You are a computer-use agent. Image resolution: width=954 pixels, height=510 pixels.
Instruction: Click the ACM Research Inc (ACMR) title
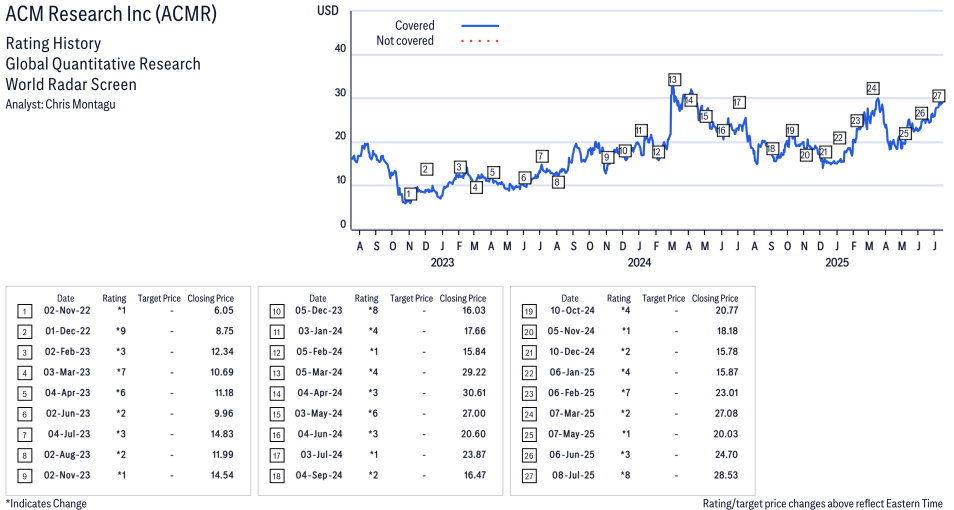(111, 14)
